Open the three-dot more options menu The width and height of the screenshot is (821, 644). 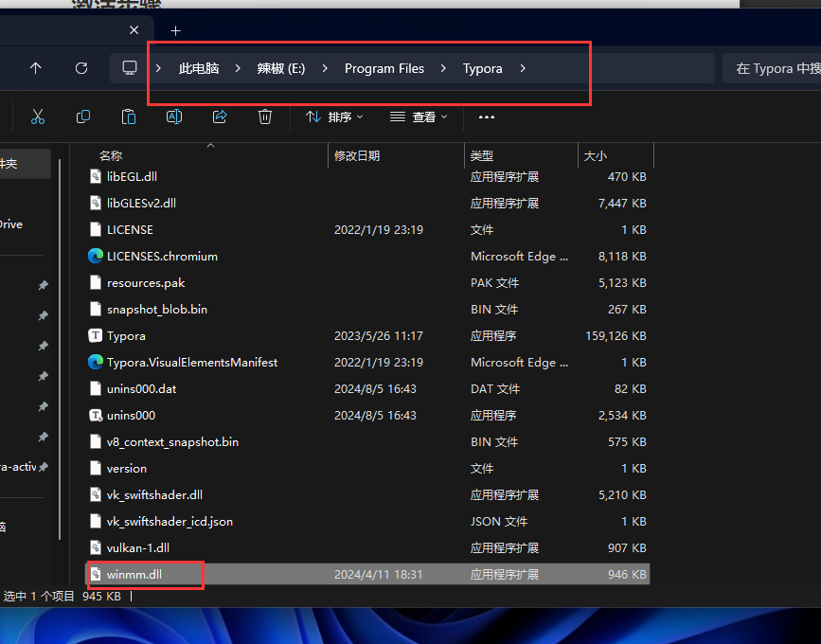[487, 116]
